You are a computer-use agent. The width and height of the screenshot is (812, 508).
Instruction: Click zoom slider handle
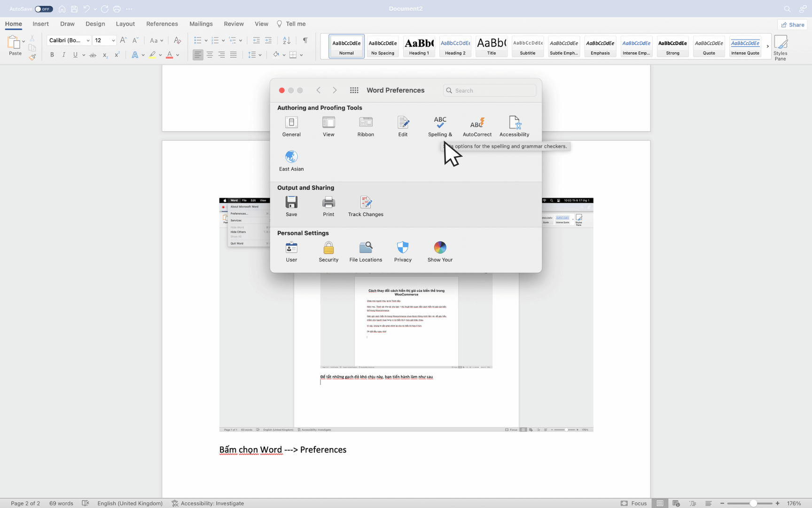(x=753, y=503)
